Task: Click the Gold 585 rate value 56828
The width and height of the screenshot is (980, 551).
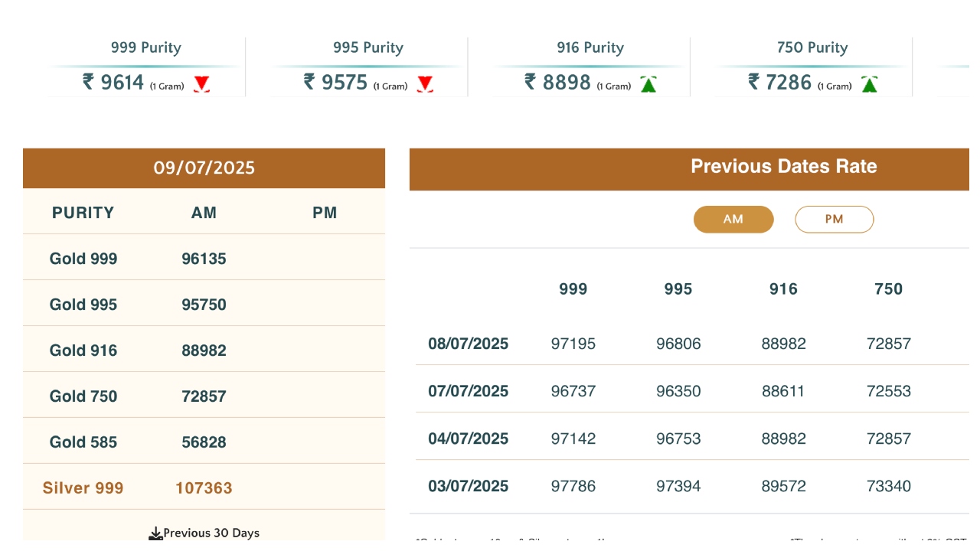Action: pyautogui.click(x=204, y=442)
